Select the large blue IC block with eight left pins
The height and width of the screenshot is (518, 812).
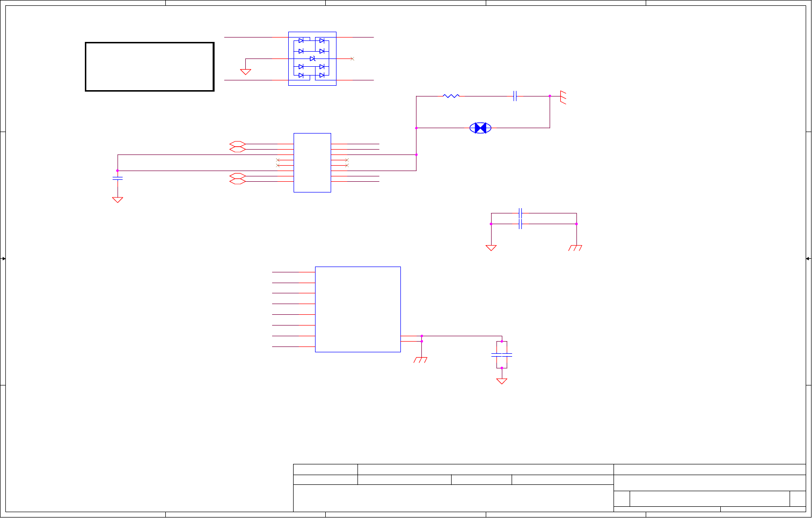pyautogui.click(x=358, y=309)
